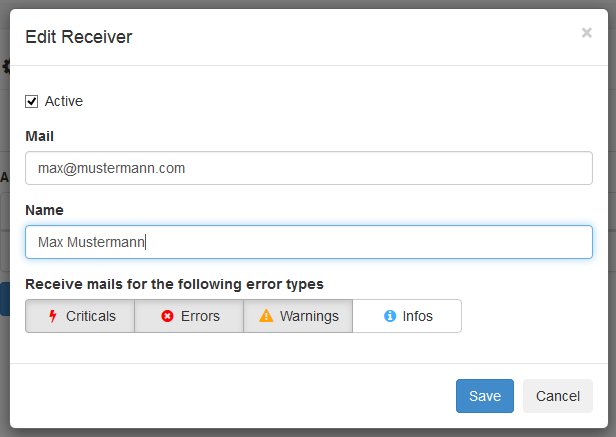Disable the Warnings error type button

(x=298, y=316)
